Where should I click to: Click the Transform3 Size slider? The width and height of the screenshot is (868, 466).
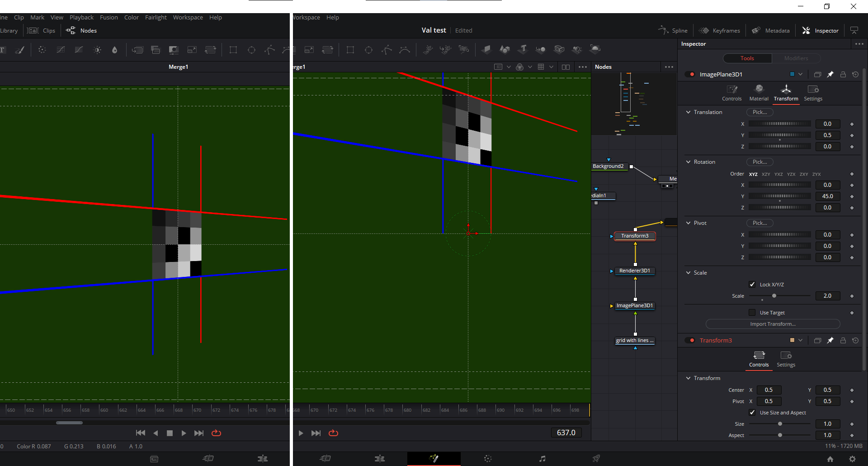pyautogui.click(x=780, y=424)
